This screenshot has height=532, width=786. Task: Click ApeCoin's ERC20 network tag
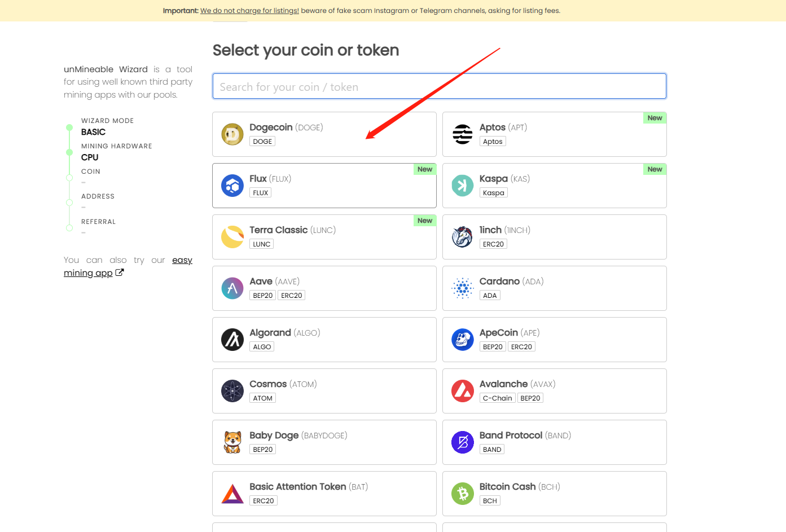click(521, 347)
